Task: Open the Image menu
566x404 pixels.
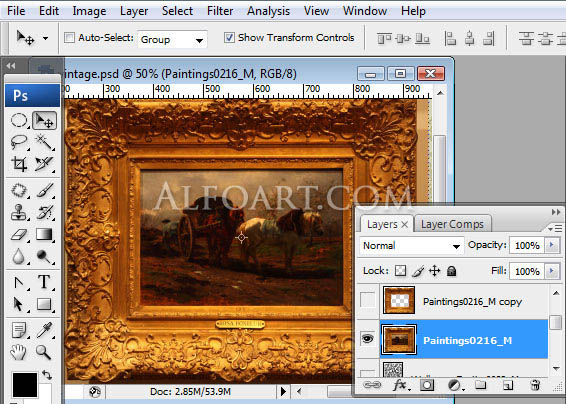Action: [x=89, y=11]
